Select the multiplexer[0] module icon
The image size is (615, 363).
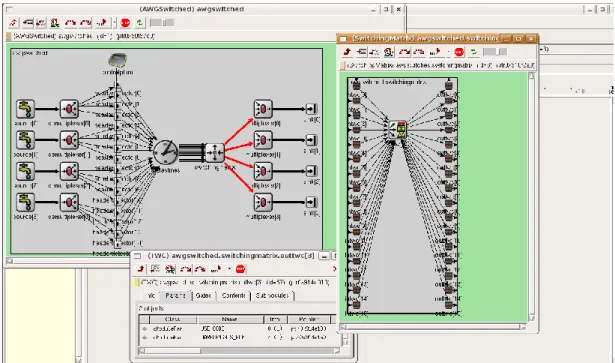pos(263,109)
